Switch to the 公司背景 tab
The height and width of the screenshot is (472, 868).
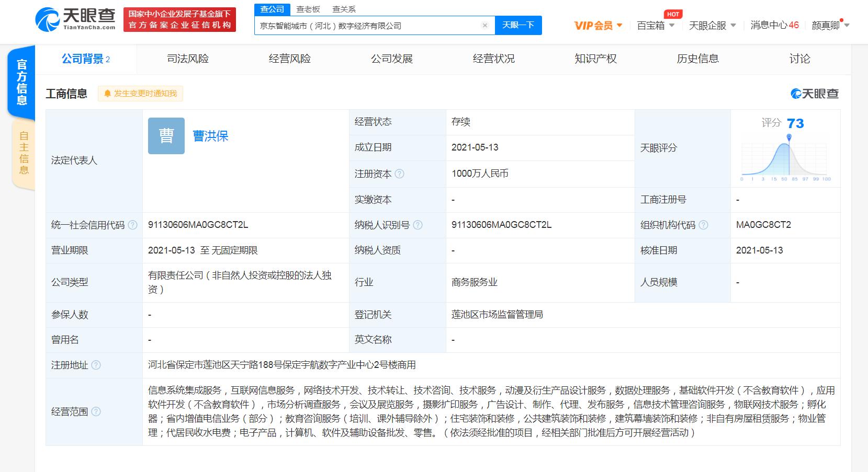86,59
